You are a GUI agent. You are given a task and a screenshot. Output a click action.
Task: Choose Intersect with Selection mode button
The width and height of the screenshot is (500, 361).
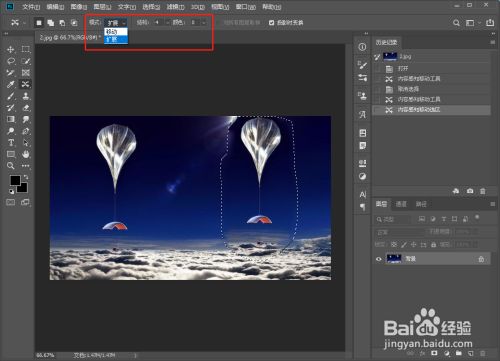[x=74, y=23]
